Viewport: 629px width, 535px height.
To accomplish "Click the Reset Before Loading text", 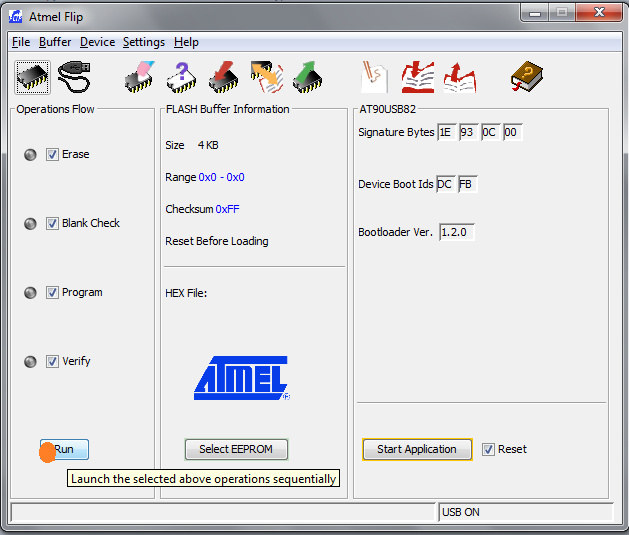I will pyautogui.click(x=217, y=241).
